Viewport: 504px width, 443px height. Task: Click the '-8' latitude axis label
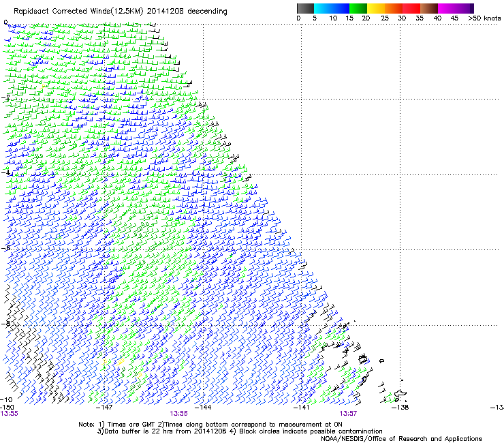tap(5, 323)
